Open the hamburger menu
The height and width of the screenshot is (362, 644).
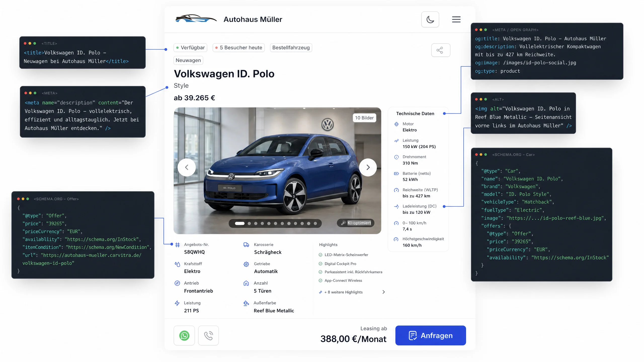[456, 19]
